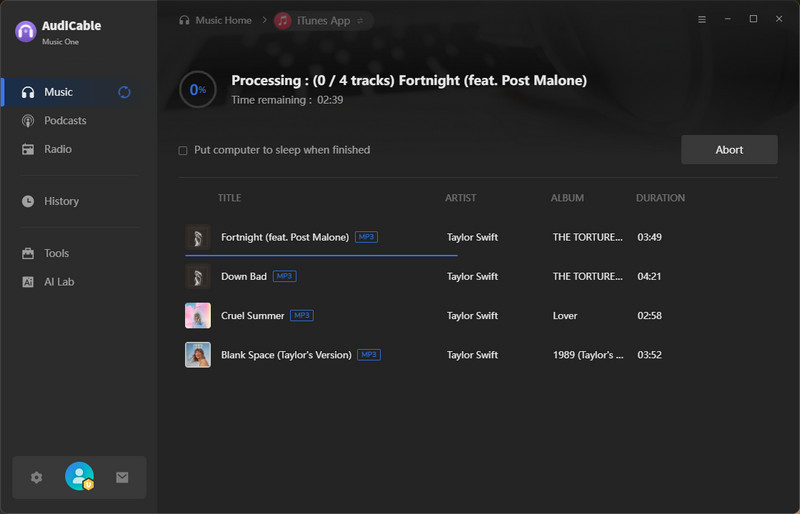This screenshot has height=514, width=800.
Task: Click the MP3 badge on Down Bad
Action: click(285, 277)
